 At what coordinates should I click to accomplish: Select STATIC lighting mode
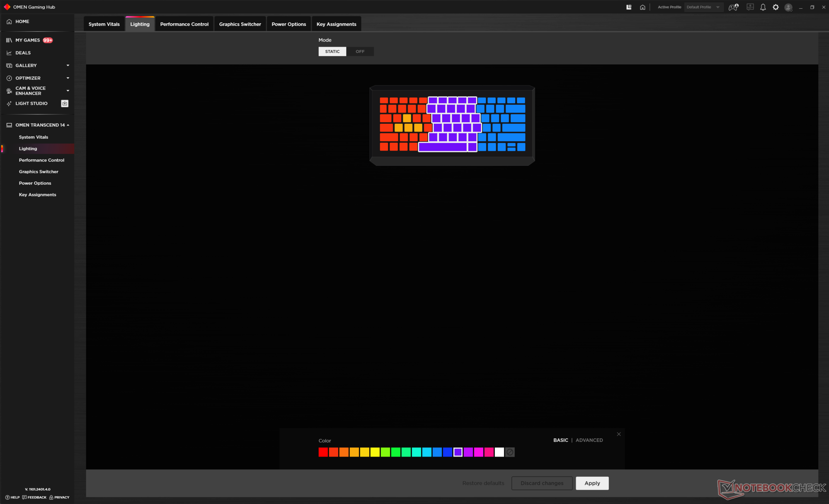point(332,51)
